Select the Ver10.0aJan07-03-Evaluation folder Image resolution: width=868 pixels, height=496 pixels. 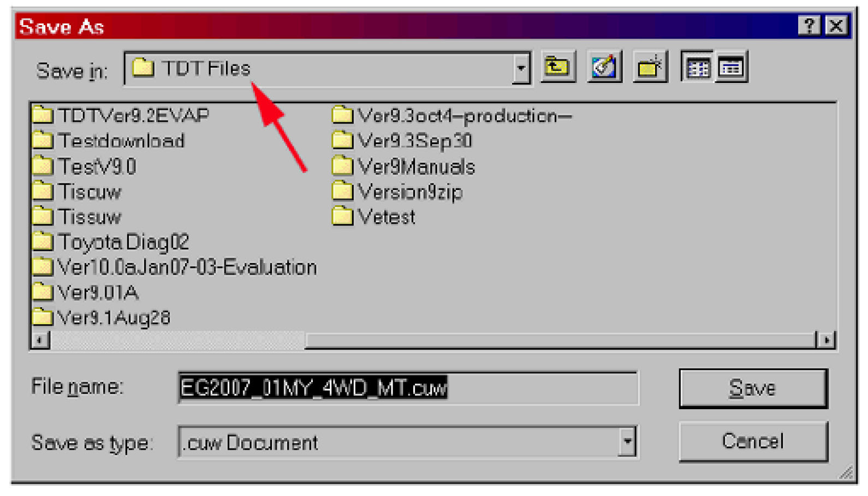(175, 267)
